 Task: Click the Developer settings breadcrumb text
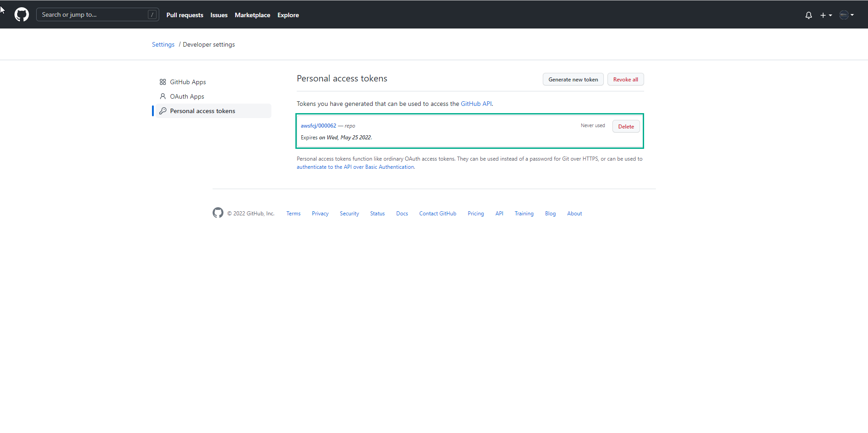(209, 44)
